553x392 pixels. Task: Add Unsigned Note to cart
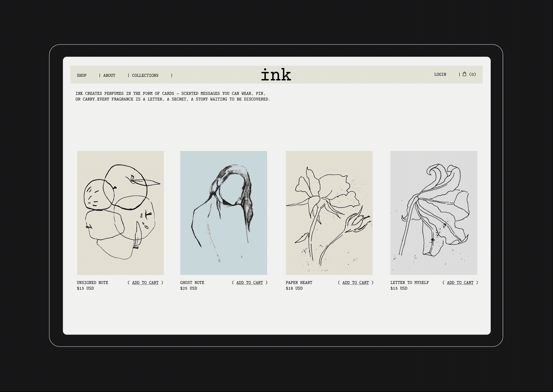(145, 283)
